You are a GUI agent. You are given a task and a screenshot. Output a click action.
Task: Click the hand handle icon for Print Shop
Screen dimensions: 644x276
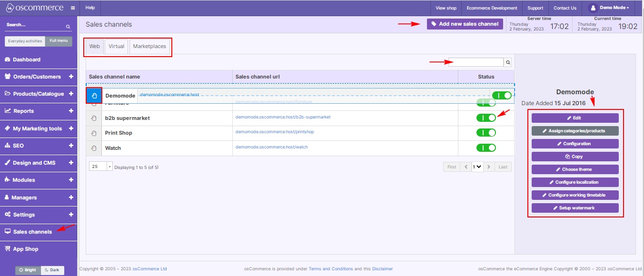tap(94, 133)
